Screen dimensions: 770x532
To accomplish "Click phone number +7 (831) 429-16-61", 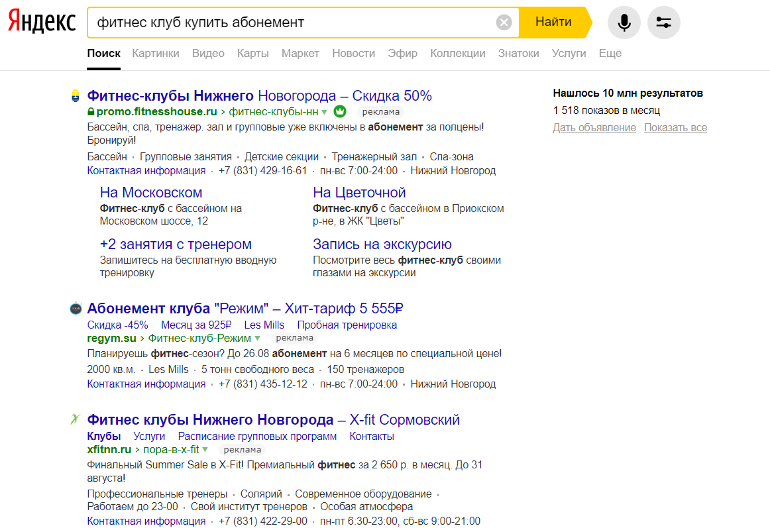I will [262, 171].
